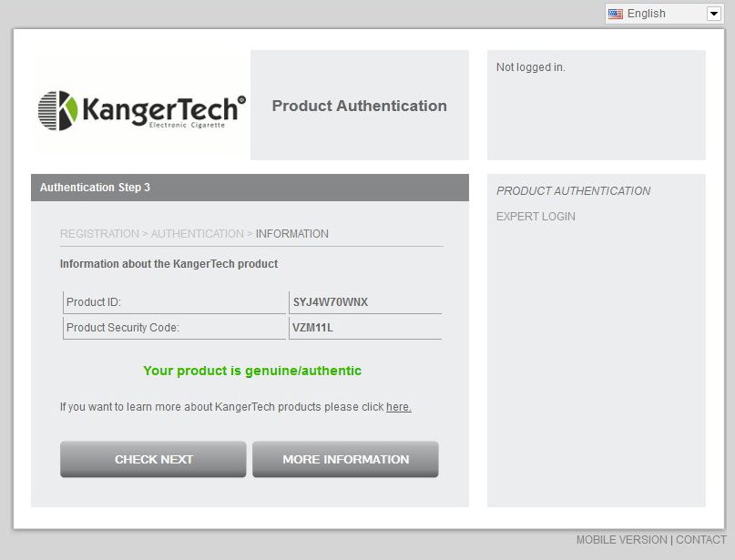The width and height of the screenshot is (735, 560).
Task: Click the INFORMATION breadcrumb step
Action: point(292,234)
